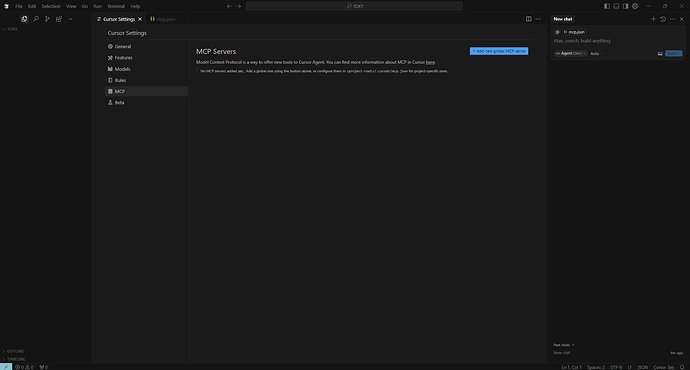The height and width of the screenshot is (370, 690).
Task: Click the TOKY command center search box
Action: [354, 6]
